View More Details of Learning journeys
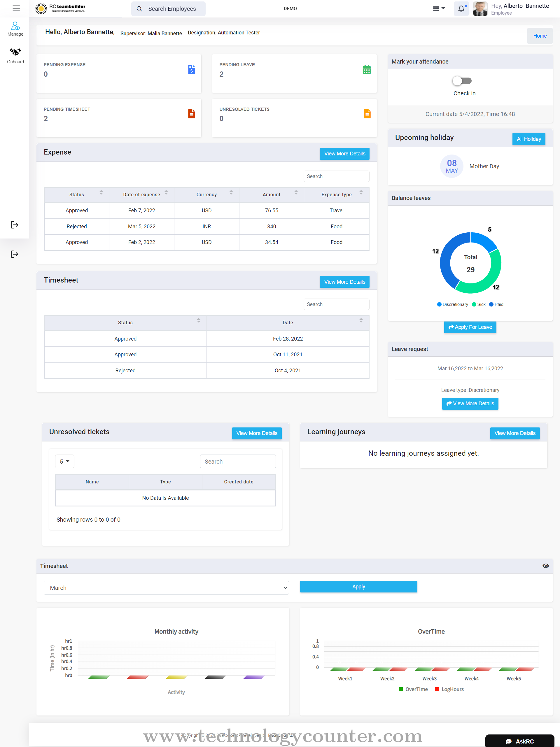The width and height of the screenshot is (560, 747). pos(515,433)
